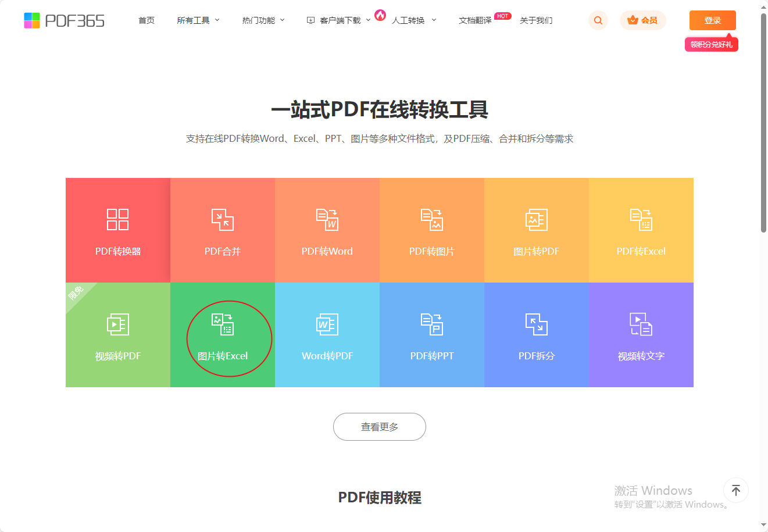This screenshot has height=532, width=768.
Task: Open the 视频转PDF icon
Action: pos(118,324)
